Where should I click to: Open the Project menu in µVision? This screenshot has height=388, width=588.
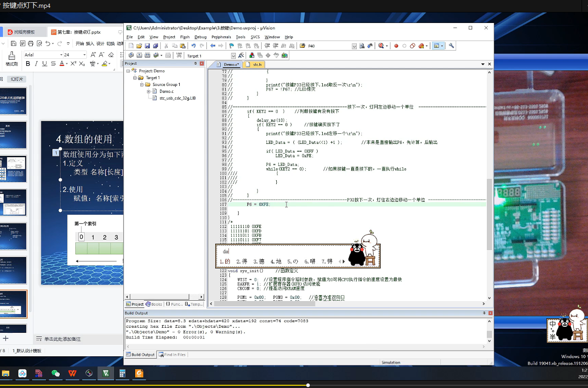coord(169,37)
